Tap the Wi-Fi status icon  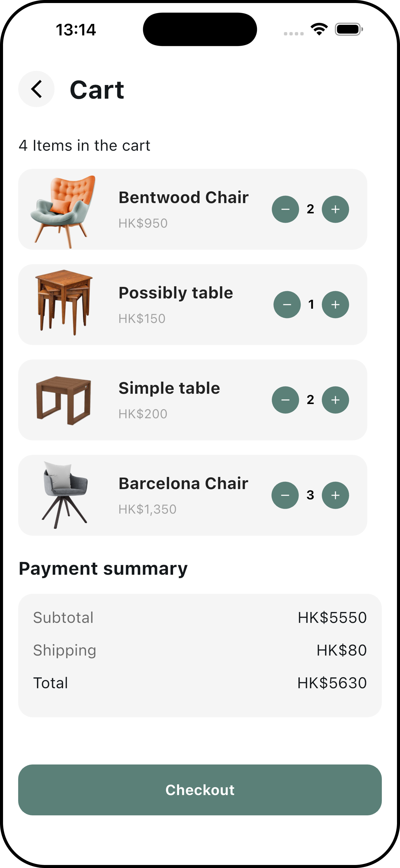[x=319, y=29]
